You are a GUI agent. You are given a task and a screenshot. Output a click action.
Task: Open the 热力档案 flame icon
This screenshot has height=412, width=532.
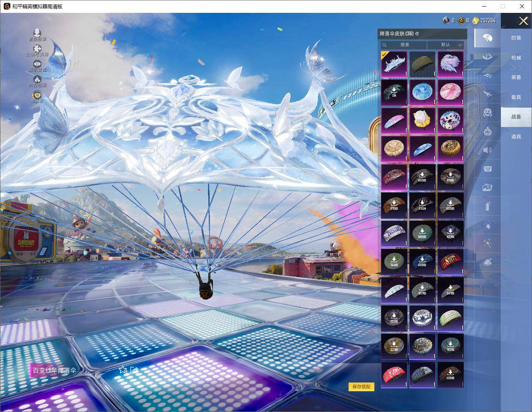pyautogui.click(x=37, y=79)
